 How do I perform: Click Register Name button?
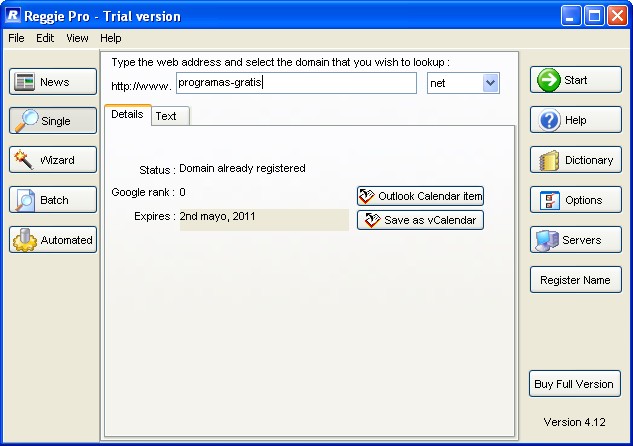pyautogui.click(x=576, y=279)
